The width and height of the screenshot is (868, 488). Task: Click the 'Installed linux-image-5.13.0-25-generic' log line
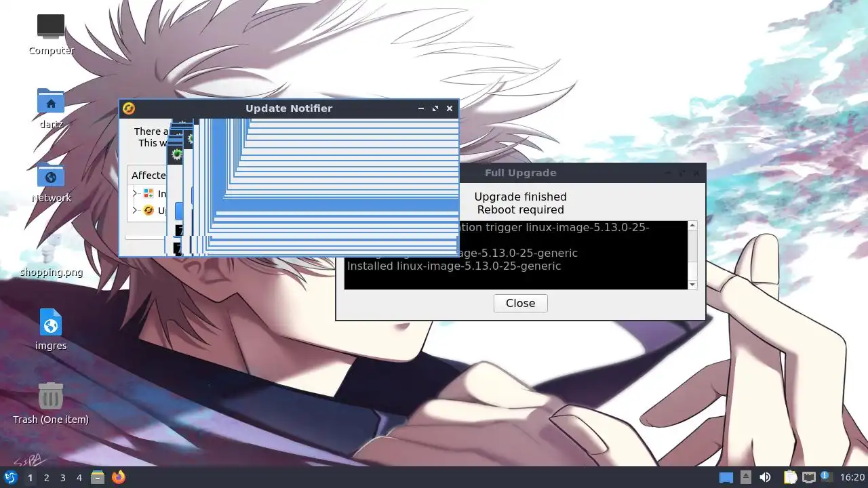[454, 266]
